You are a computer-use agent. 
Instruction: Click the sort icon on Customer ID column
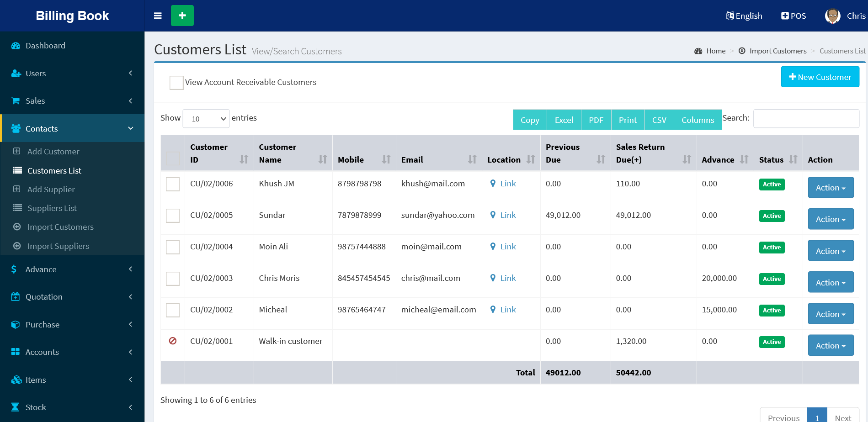coord(244,159)
